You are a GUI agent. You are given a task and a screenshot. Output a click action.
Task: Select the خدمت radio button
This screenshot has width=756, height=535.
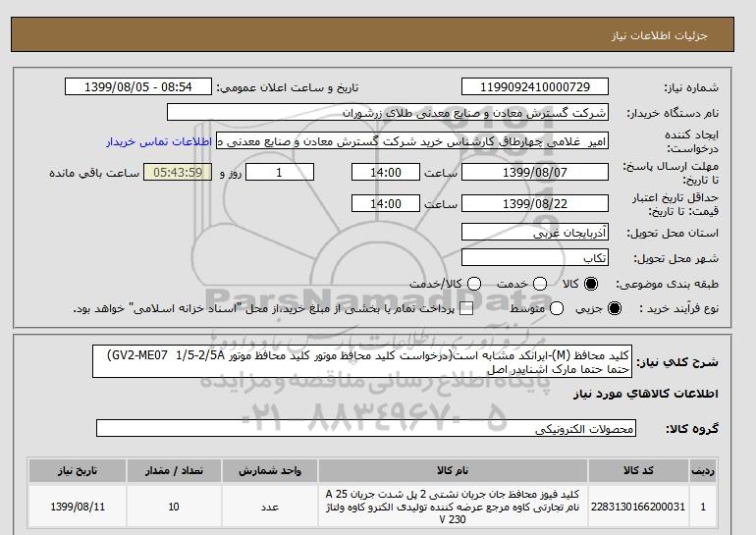coord(540,284)
